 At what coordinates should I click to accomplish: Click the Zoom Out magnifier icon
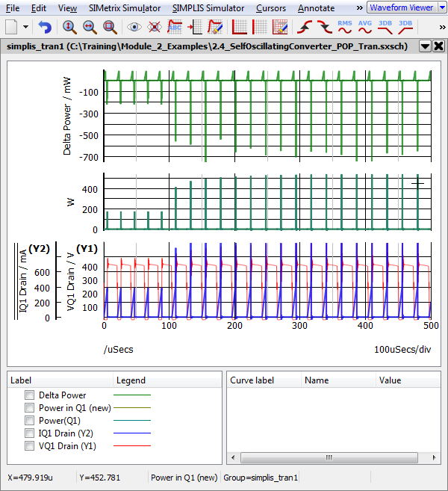click(89, 27)
